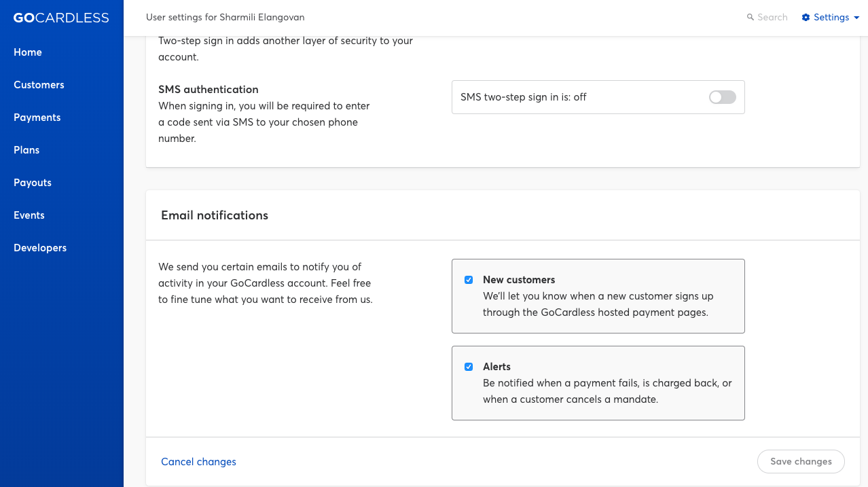Viewport: 868px width, 487px height.
Task: Focus the Search input field
Action: click(772, 18)
